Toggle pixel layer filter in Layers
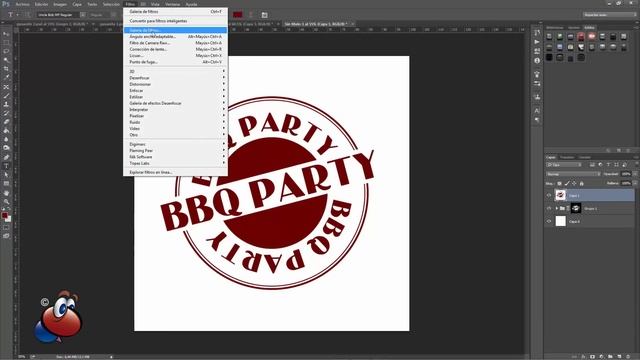This screenshot has width=640, height=360. point(592,165)
